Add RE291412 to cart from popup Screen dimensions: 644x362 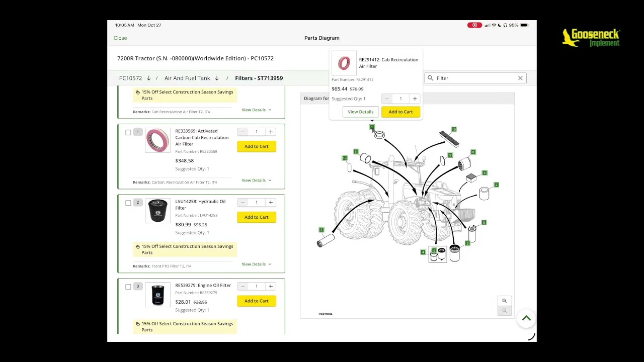tap(400, 112)
